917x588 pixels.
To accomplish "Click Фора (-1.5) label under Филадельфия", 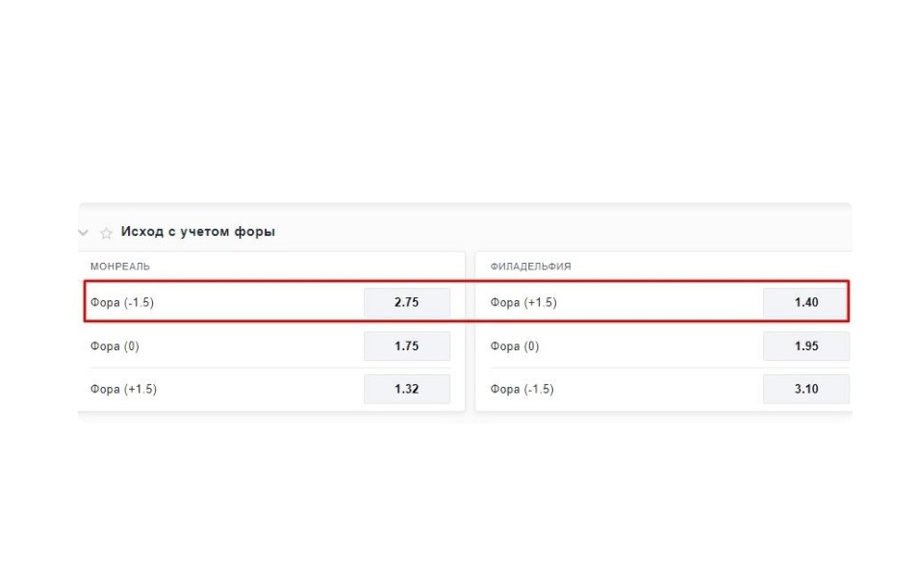I will (522, 389).
